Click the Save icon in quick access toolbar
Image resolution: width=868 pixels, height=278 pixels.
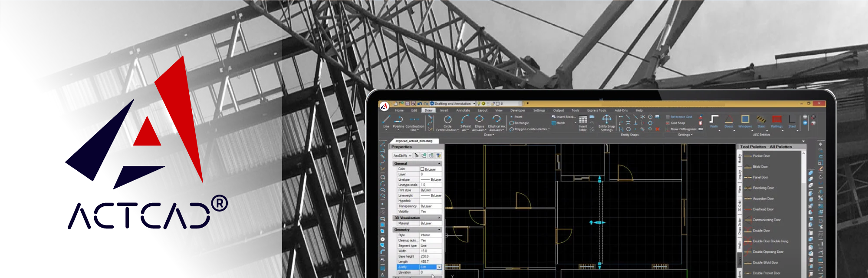(408, 103)
